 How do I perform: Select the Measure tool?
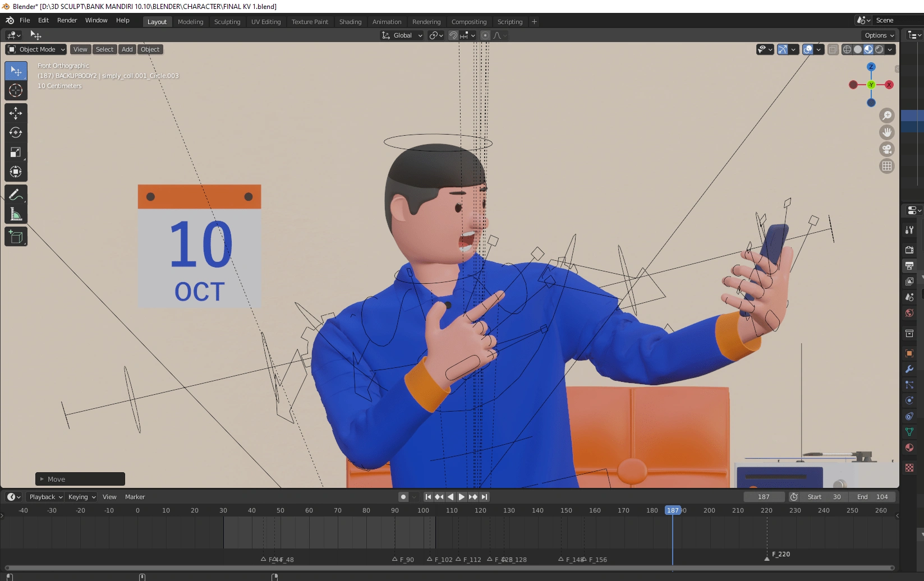16,214
